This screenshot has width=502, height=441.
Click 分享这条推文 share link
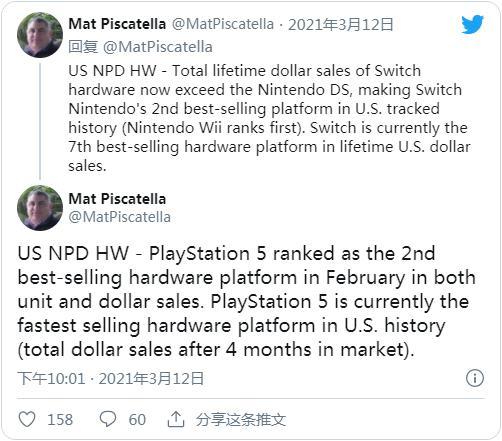(241, 419)
